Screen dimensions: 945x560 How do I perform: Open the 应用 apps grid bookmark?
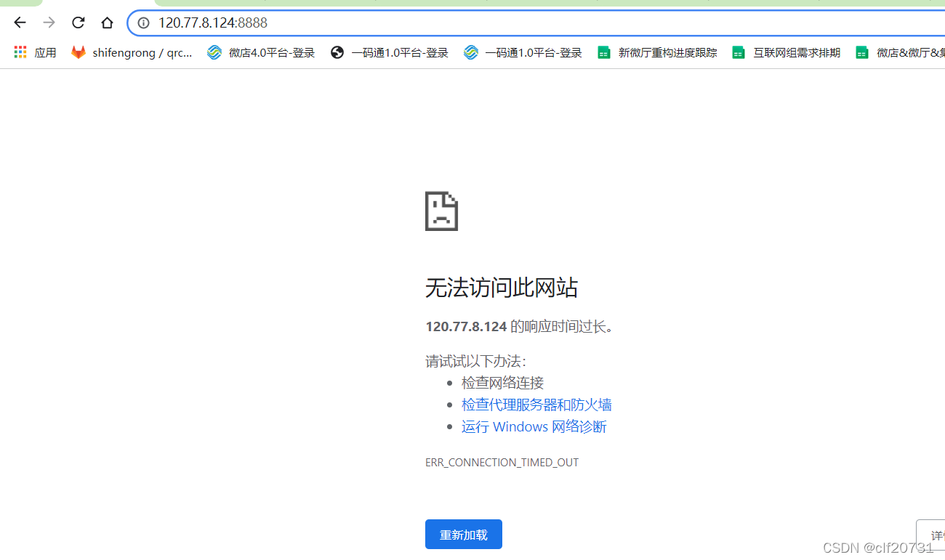(x=35, y=52)
